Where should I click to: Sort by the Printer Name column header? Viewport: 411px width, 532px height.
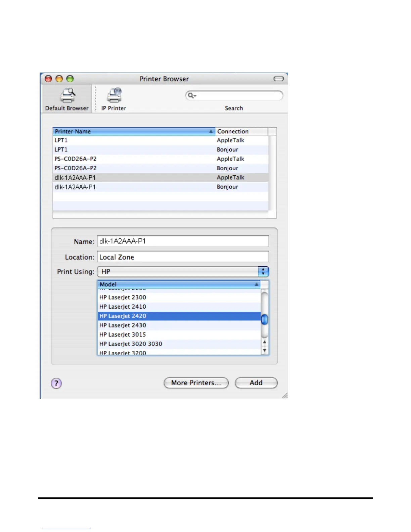coord(134,131)
